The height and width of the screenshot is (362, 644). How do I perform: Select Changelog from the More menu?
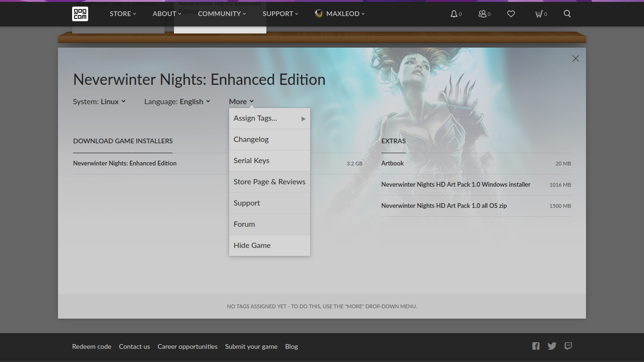(270, 140)
